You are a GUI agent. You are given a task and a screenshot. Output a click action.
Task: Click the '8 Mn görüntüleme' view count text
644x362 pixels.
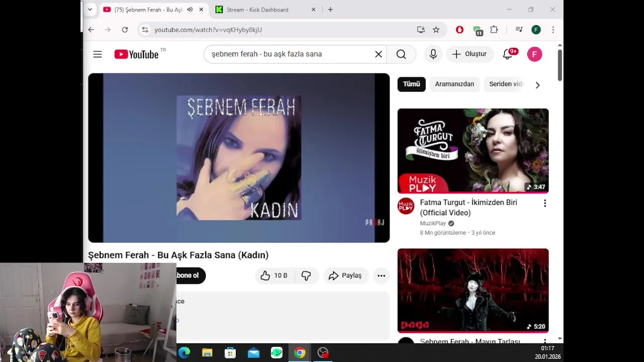pyautogui.click(x=443, y=233)
